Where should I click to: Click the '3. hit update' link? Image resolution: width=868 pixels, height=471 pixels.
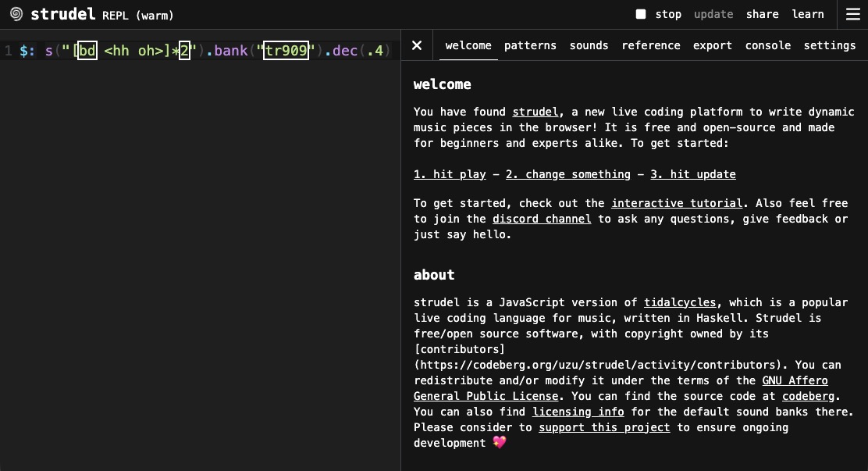[x=693, y=174]
